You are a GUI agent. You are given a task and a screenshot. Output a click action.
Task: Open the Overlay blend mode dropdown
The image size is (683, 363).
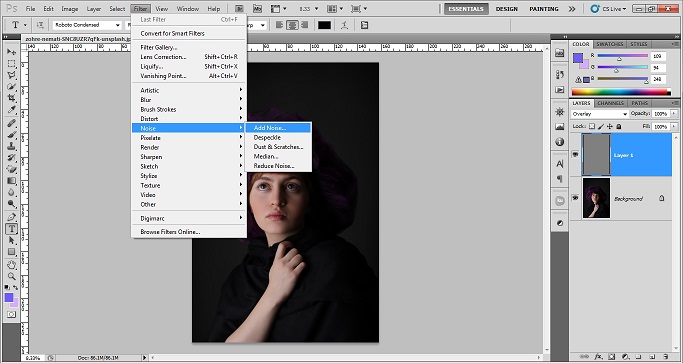[599, 114]
